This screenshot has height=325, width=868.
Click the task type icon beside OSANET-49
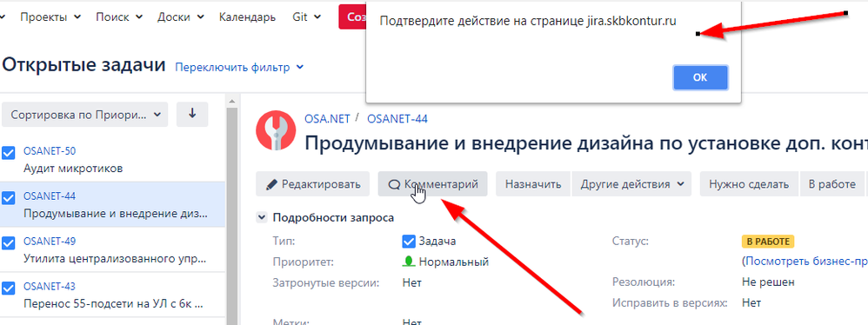[x=9, y=243]
